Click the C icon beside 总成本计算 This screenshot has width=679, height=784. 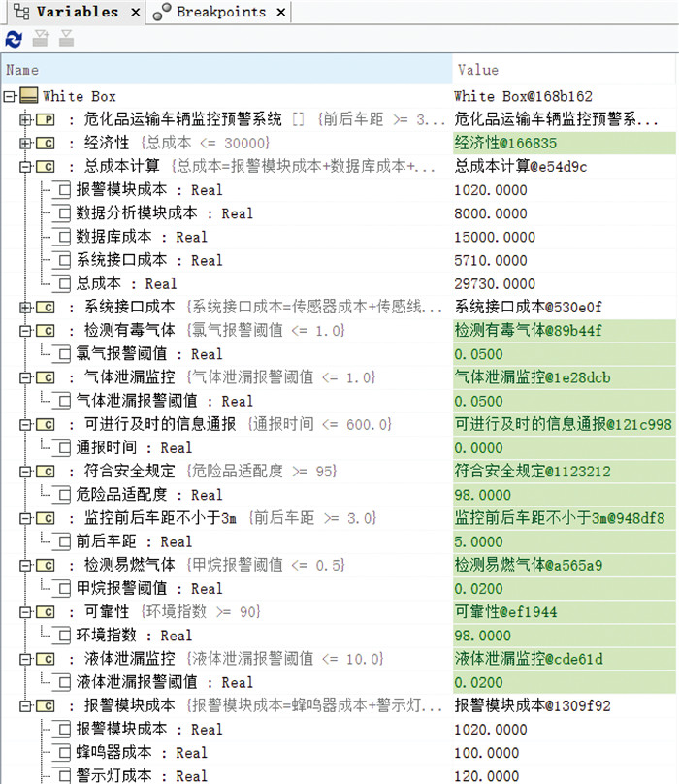pyautogui.click(x=46, y=167)
